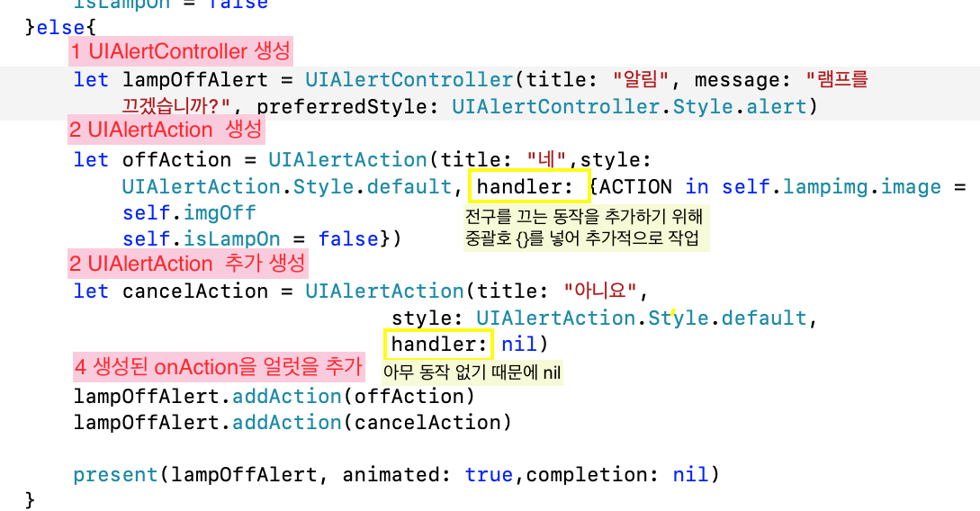The image size is (980, 511).
Task: Select UIAlertController before (title: "알림"
Action: point(409,80)
